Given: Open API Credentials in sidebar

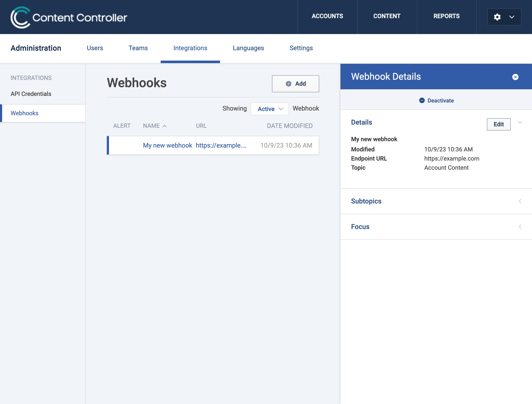Looking at the screenshot, I should (x=31, y=94).
